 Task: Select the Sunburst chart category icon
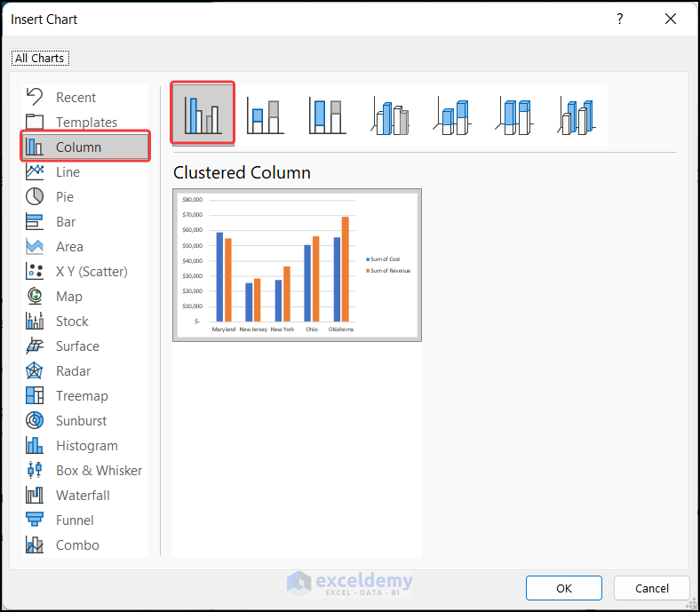click(x=35, y=420)
